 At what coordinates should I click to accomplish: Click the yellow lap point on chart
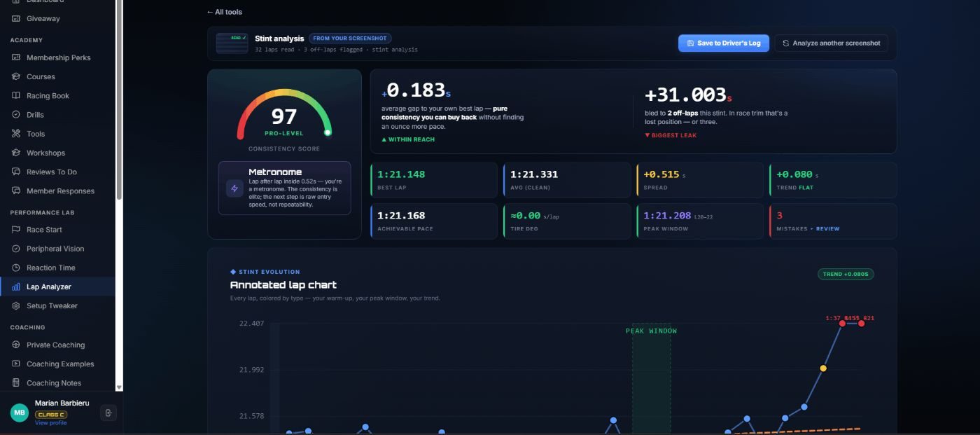tap(823, 368)
